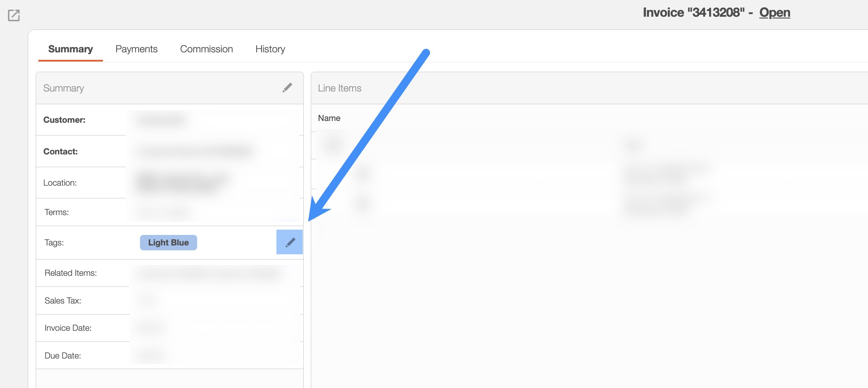
Task: Select the Light Blue tag
Action: click(x=168, y=242)
